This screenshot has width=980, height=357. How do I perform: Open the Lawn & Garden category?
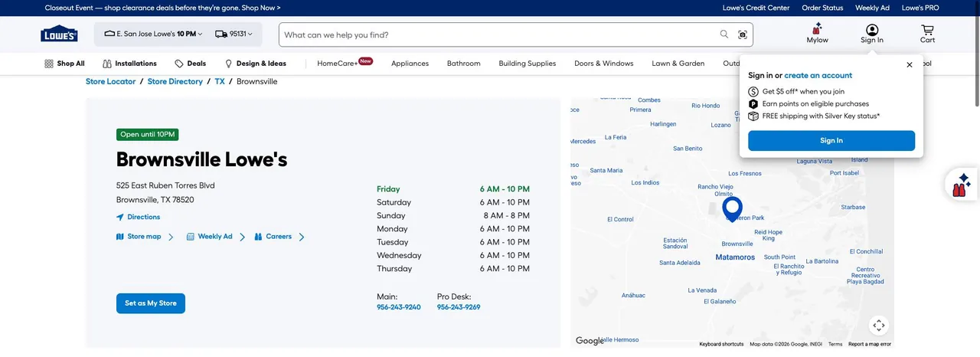[678, 64]
